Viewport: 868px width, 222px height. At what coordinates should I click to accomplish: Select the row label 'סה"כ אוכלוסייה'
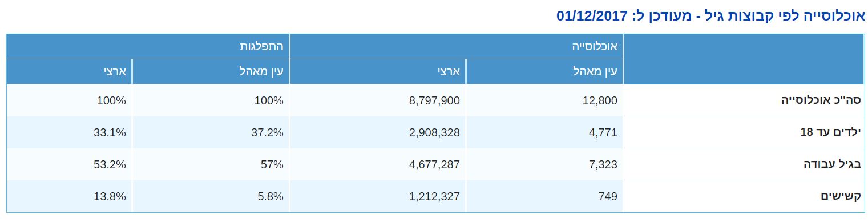pos(744,100)
